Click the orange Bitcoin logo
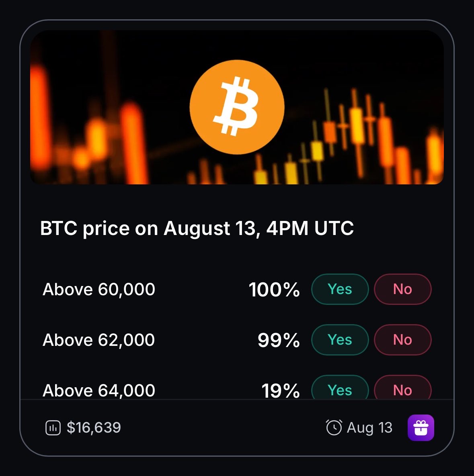This screenshot has width=474, height=476. point(237,107)
